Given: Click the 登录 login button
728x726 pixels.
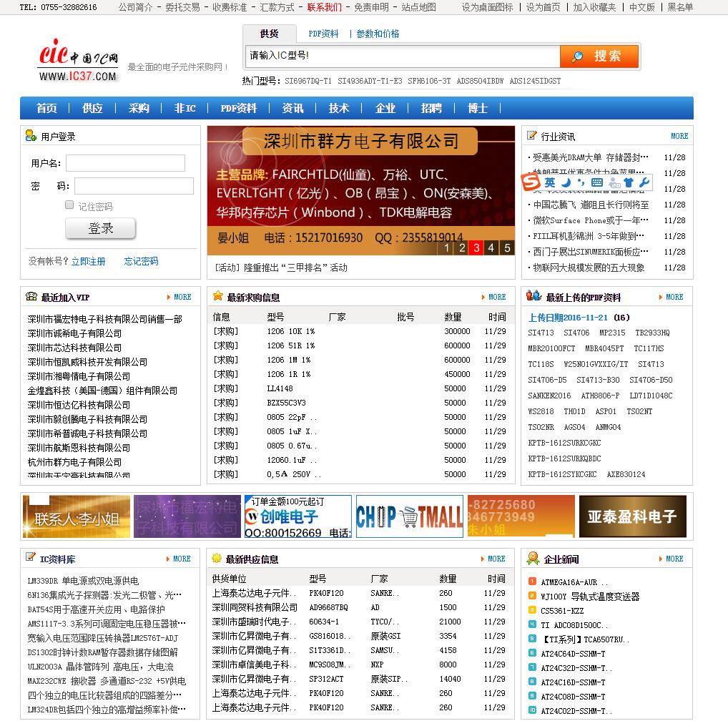Looking at the screenshot, I should (100, 228).
